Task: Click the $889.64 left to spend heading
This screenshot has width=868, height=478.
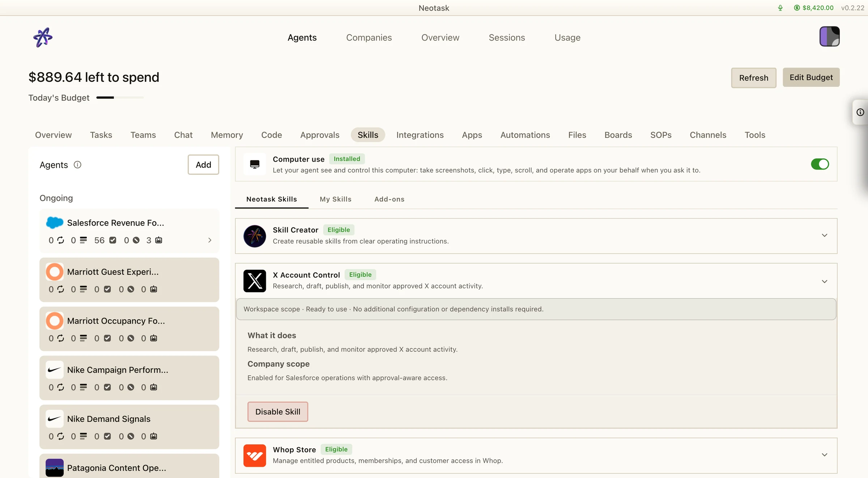Action: point(94,77)
